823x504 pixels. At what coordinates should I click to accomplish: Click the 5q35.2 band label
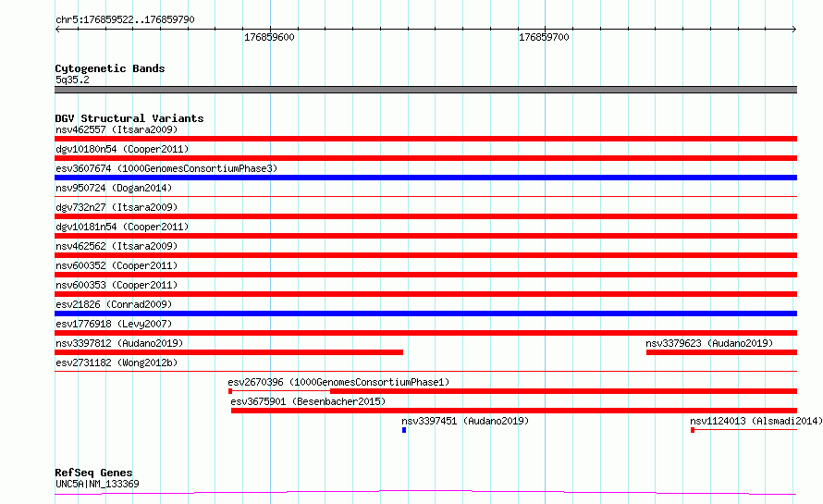(x=72, y=80)
